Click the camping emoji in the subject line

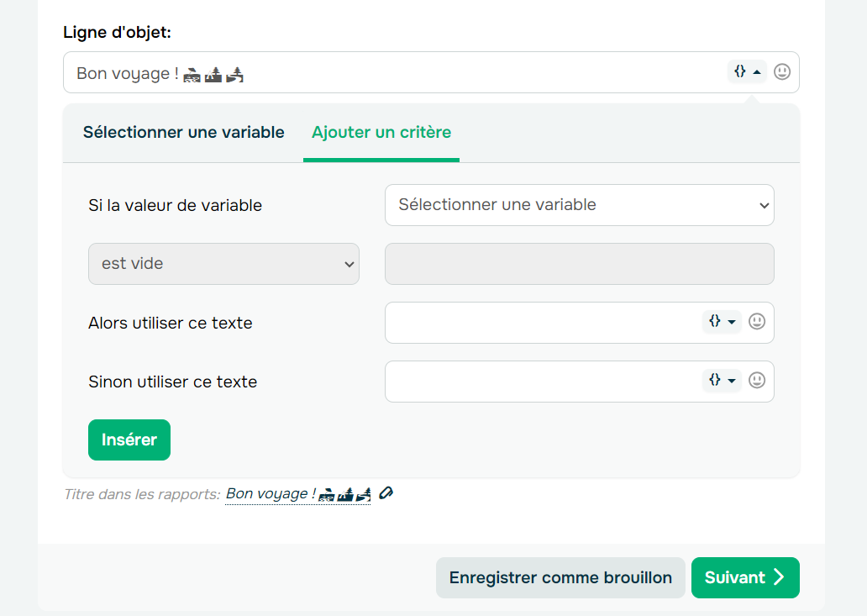(213, 74)
